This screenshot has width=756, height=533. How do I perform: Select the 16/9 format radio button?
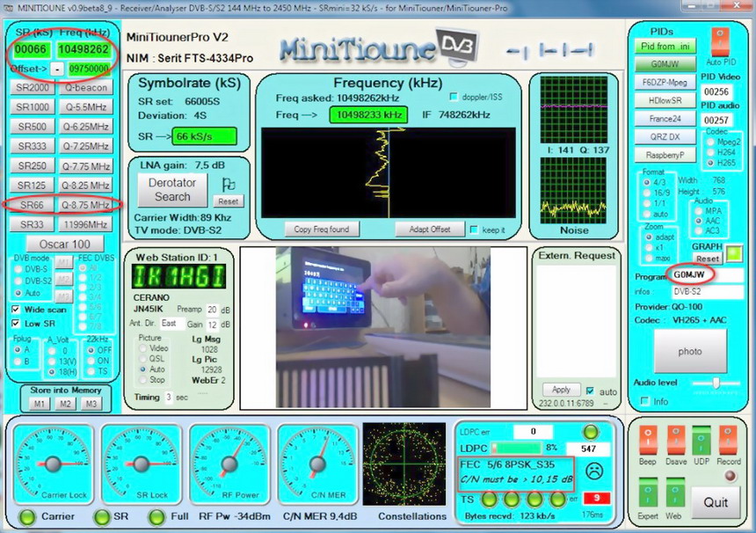click(x=647, y=193)
